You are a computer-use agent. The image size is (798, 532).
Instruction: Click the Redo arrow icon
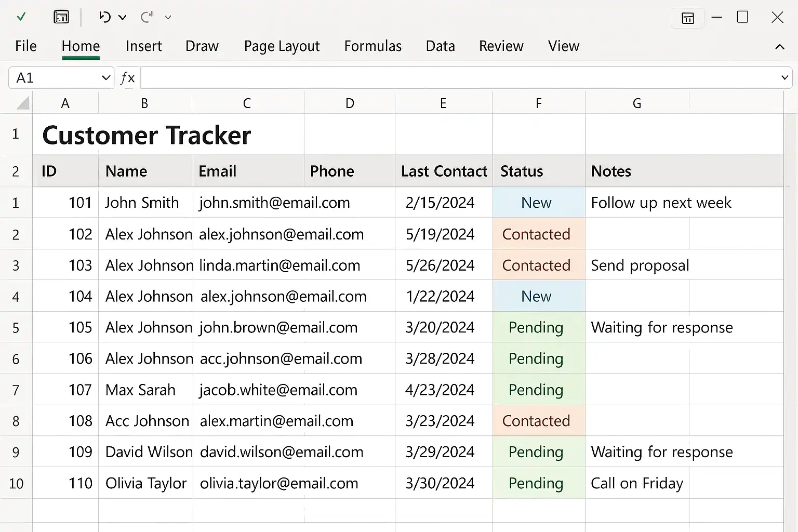(x=147, y=17)
